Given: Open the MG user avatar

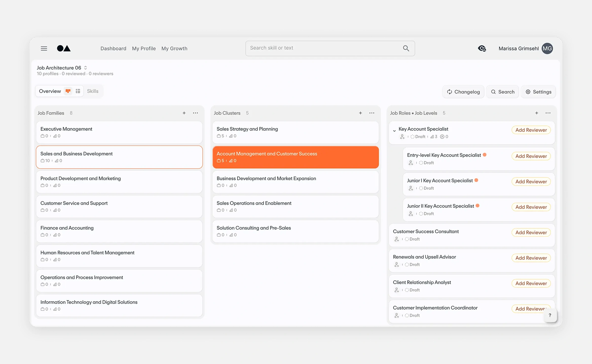Looking at the screenshot, I should 547,48.
